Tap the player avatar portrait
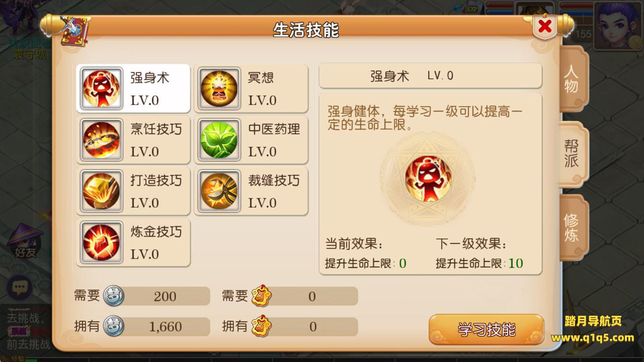 (618, 25)
